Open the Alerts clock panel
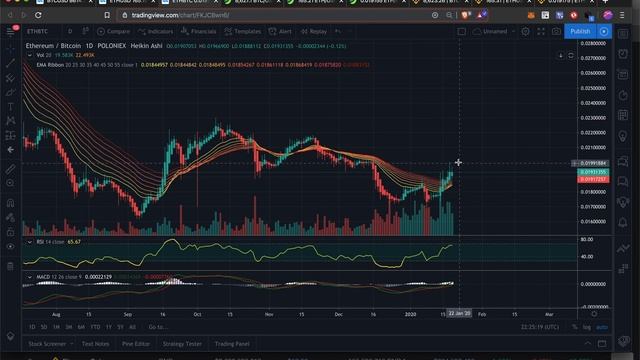Image resolution: width=640 pixels, height=360 pixels. pyautogui.click(x=623, y=54)
